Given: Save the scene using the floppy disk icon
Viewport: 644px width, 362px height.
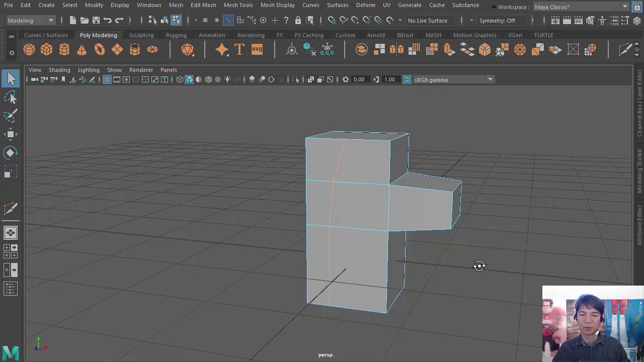Looking at the screenshot, I should coord(96,20).
